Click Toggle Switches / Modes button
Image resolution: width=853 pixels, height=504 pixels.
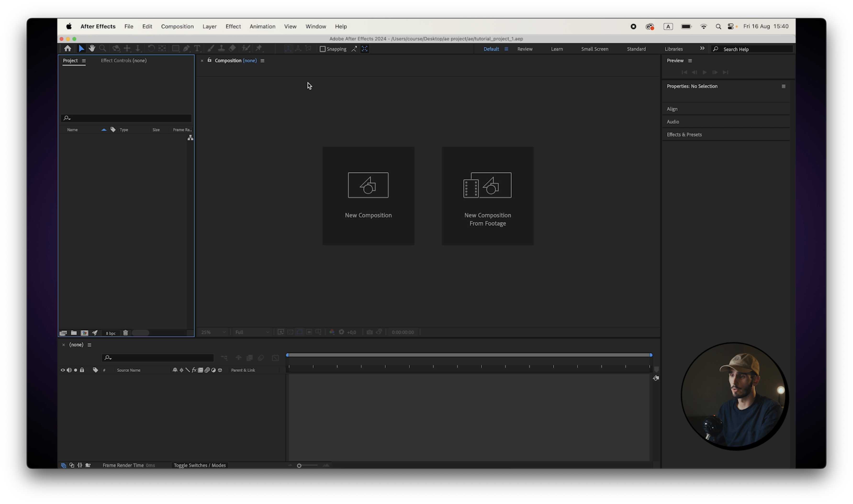[200, 465]
